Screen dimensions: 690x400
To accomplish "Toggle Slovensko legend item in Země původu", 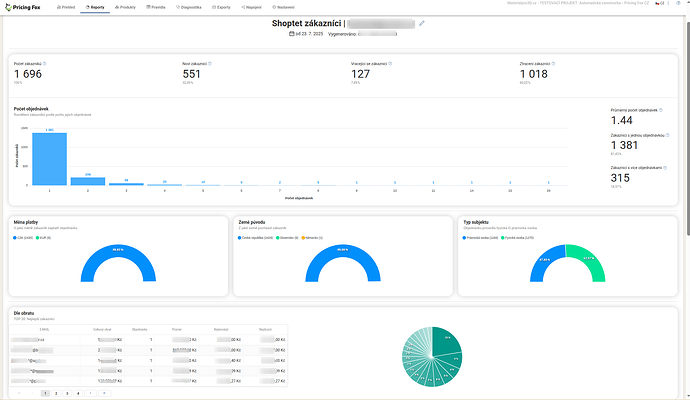I will point(282,238).
